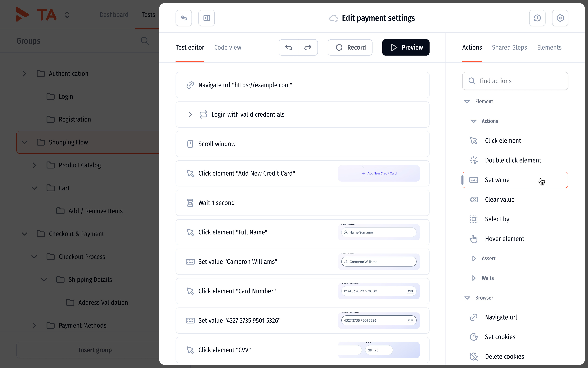
Task: Select the Click element "Full Name" step
Action: 302,232
